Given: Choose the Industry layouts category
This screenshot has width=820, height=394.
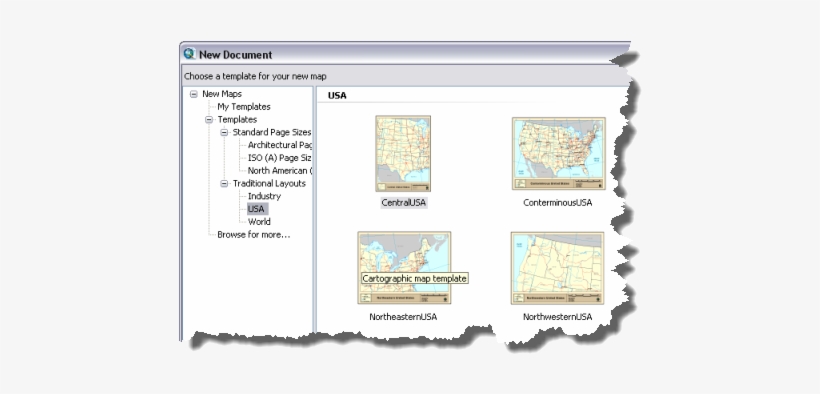Looking at the screenshot, I should click(264, 196).
